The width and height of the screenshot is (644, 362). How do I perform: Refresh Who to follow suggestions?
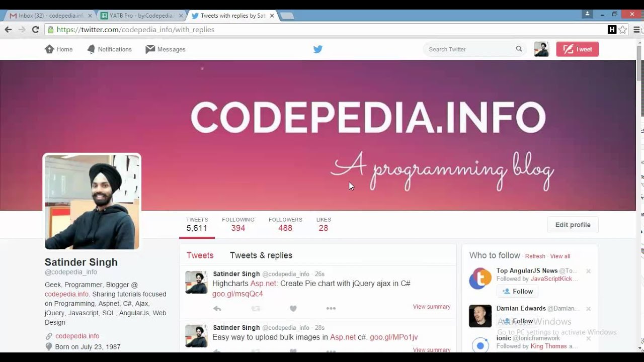pos(535,256)
